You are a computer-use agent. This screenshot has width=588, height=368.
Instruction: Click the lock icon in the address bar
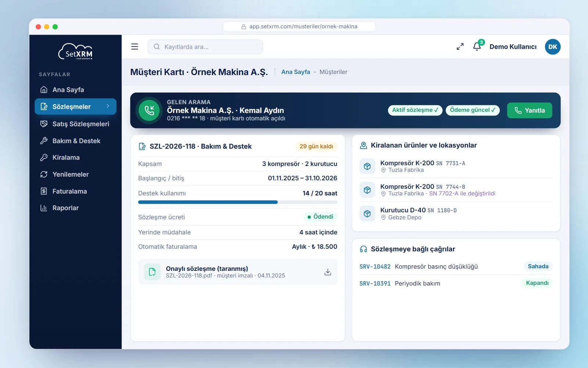click(243, 27)
